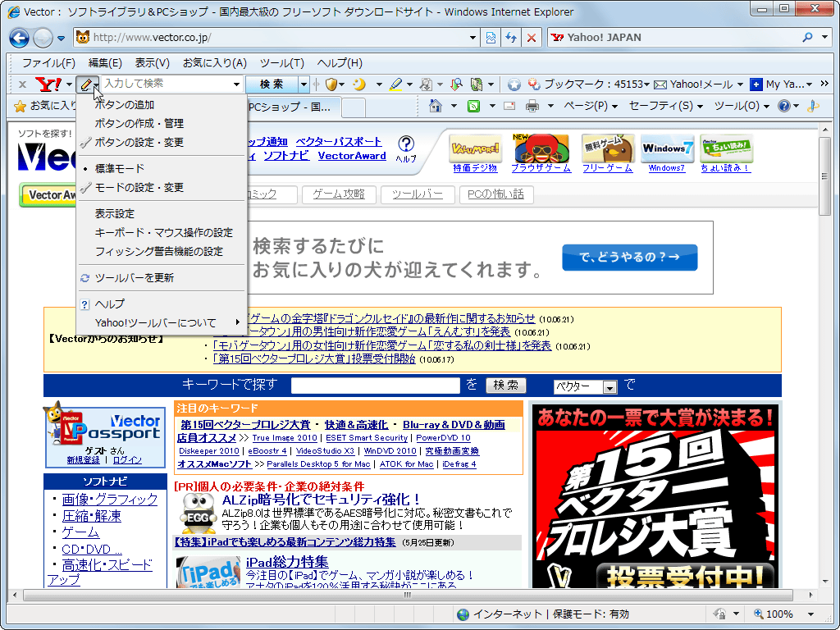This screenshot has width=840, height=630.
Task: Click the Print icon
Action: [532, 106]
